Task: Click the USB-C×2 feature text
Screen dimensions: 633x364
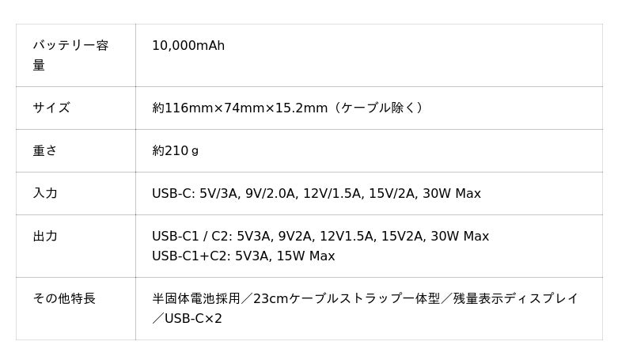Action: 193,318
